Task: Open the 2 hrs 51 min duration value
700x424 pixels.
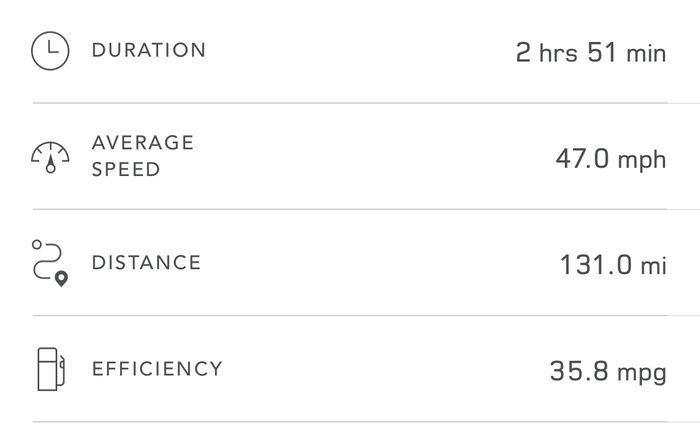Action: tap(591, 52)
